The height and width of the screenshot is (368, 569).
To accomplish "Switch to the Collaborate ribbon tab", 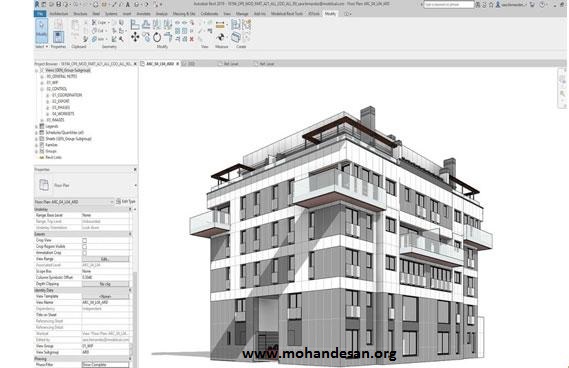I will point(209,14).
